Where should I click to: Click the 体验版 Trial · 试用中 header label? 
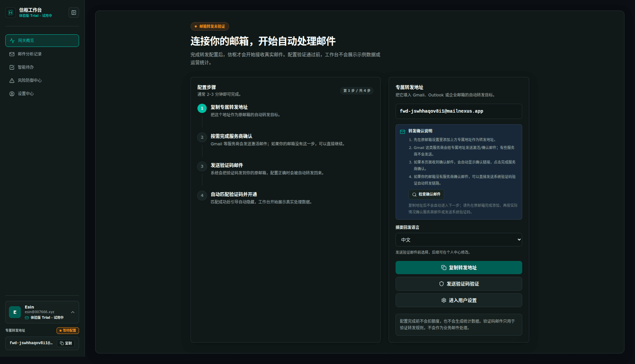(35, 16)
